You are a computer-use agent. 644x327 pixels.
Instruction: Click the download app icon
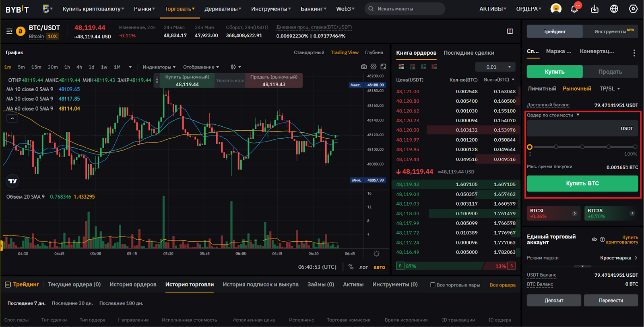[594, 9]
